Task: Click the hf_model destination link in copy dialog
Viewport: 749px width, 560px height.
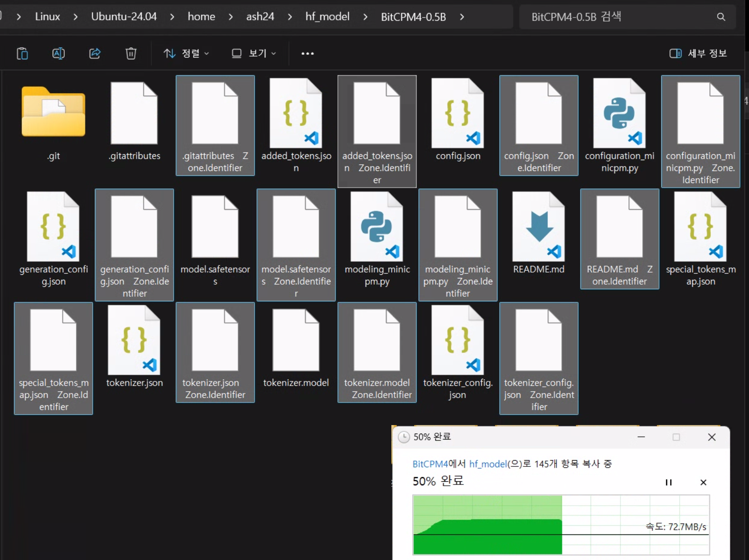Action: coord(488,464)
